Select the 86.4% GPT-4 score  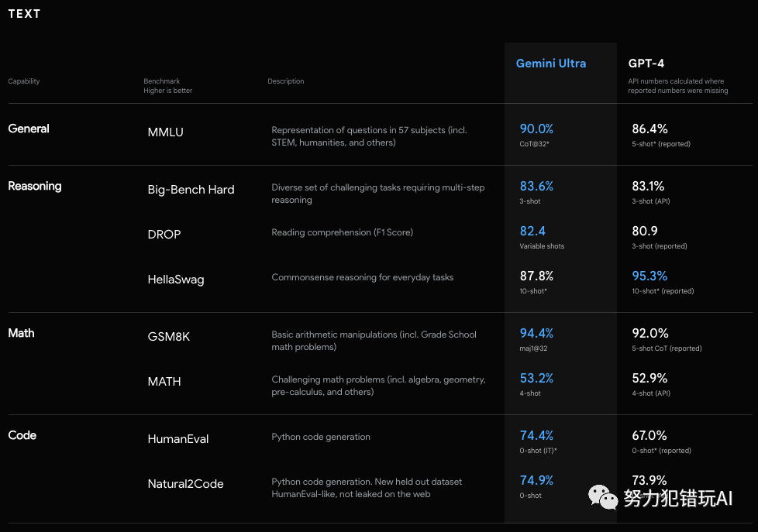click(649, 129)
